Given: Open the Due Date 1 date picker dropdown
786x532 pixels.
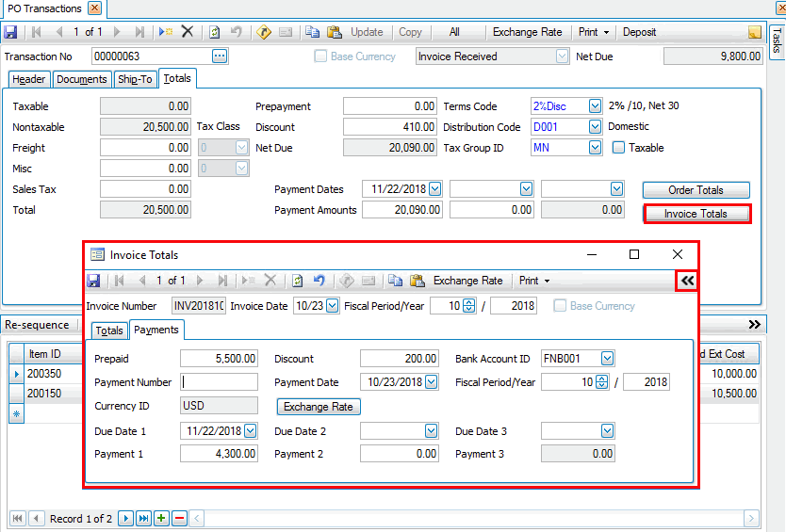Looking at the screenshot, I should click(x=250, y=431).
